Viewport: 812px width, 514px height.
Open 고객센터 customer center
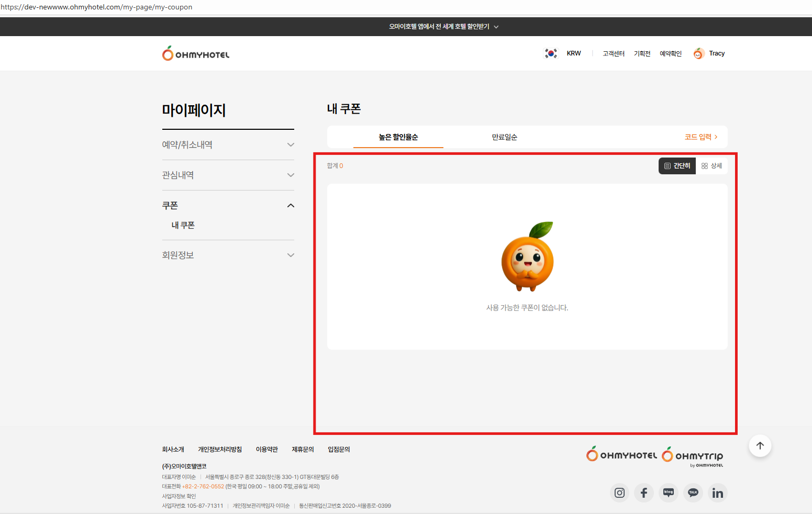(614, 53)
